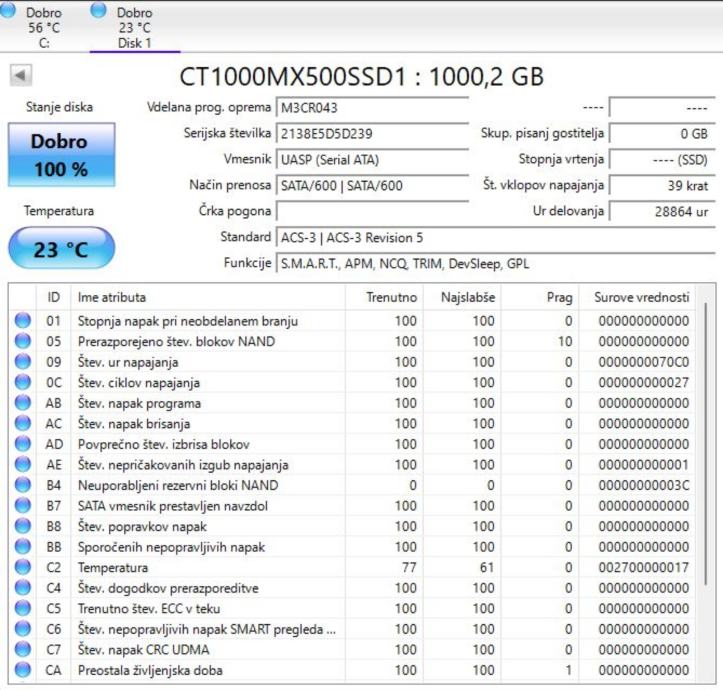Click the power-on hours value 28864 ur
This screenshot has height=690, width=723.
662,211
